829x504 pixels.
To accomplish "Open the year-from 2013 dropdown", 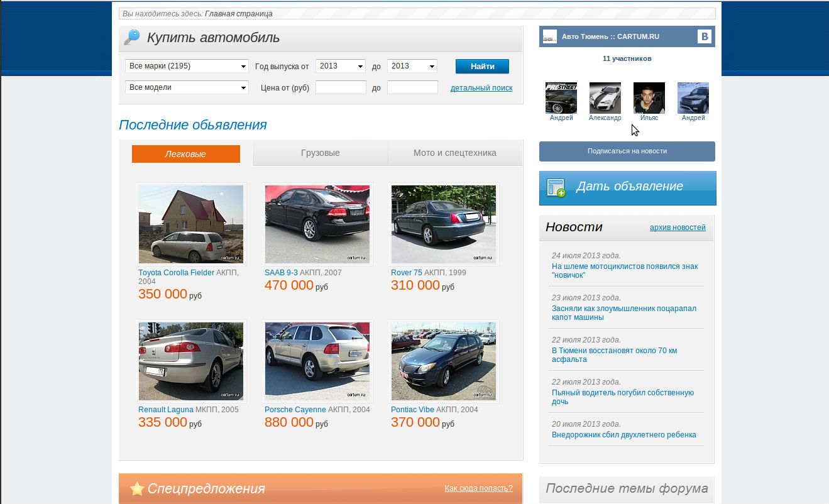I will (x=341, y=66).
